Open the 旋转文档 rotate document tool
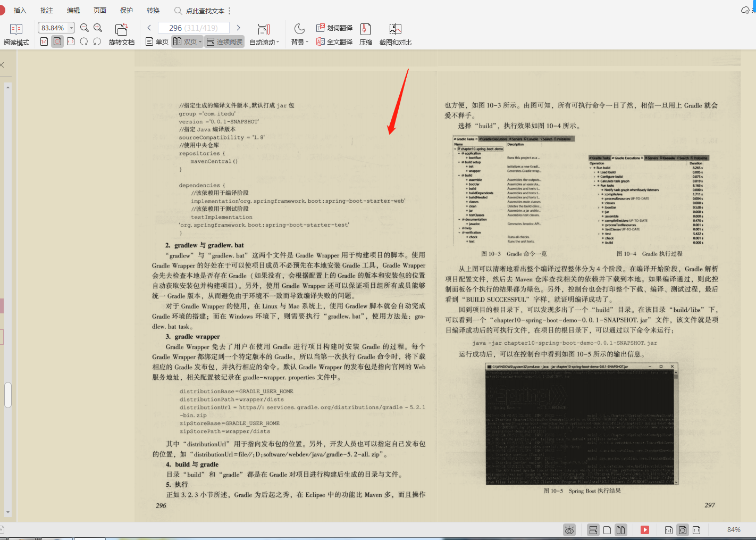Viewport: 756px width, 540px height. pos(122,32)
